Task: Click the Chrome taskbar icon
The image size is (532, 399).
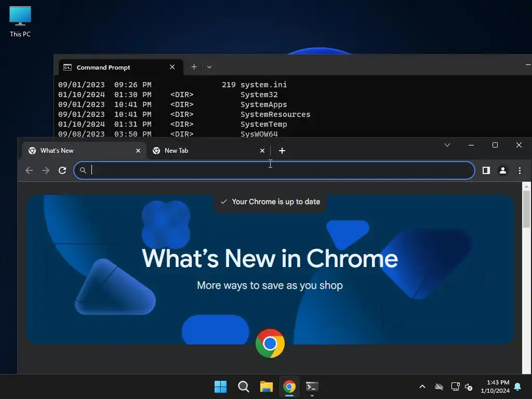Action: coord(289,387)
